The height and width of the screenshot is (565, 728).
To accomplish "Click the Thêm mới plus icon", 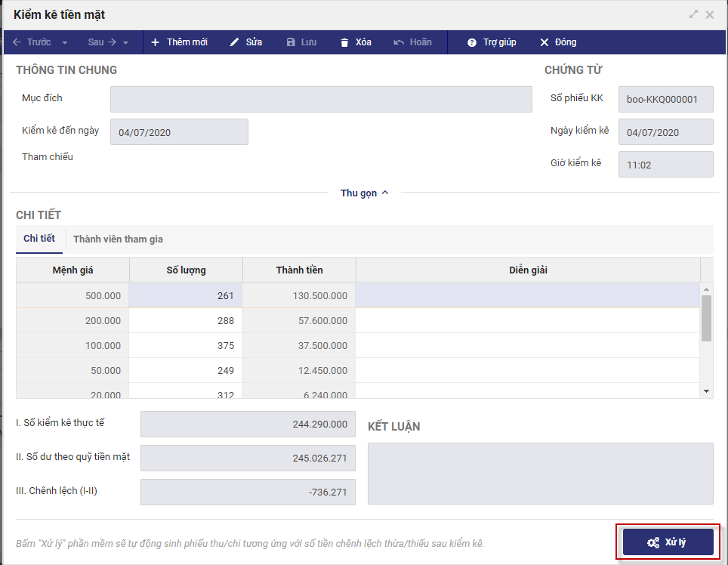I will pos(155,42).
